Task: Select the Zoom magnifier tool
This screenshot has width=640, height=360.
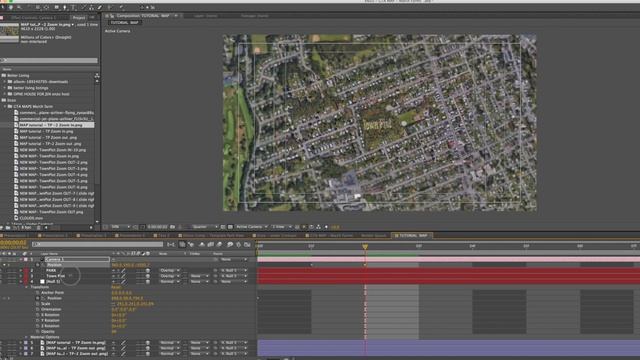Action: pyautogui.click(x=19, y=7)
